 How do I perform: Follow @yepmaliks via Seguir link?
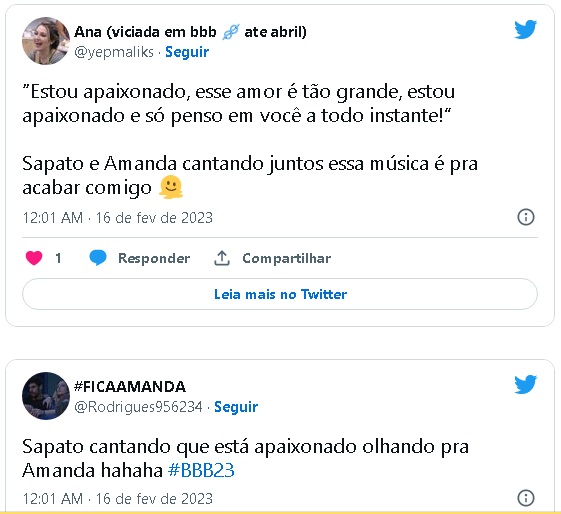coord(187,52)
